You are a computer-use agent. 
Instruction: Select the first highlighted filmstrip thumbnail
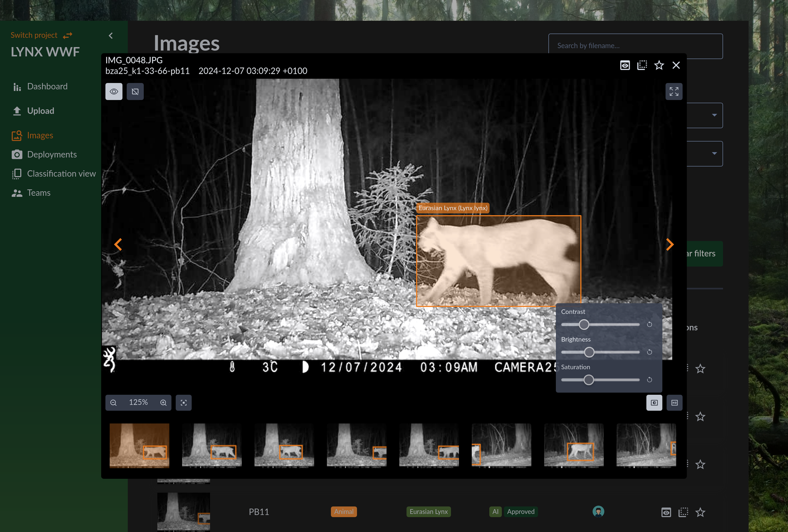(x=139, y=446)
